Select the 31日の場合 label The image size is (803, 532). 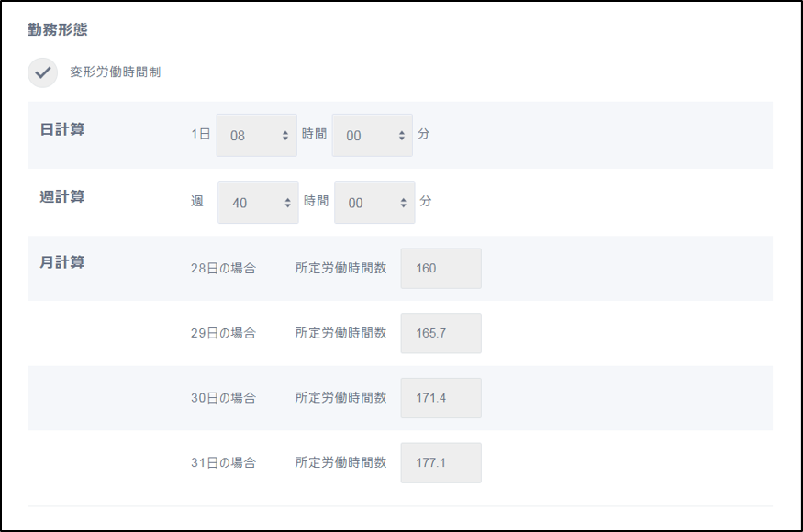point(223,463)
